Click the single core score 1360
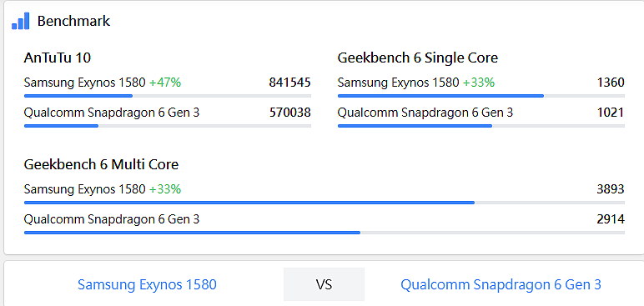The image size is (644, 306). click(x=611, y=83)
